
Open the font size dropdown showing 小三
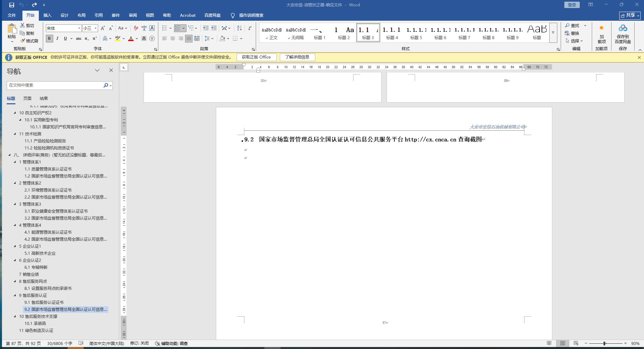click(x=96, y=28)
